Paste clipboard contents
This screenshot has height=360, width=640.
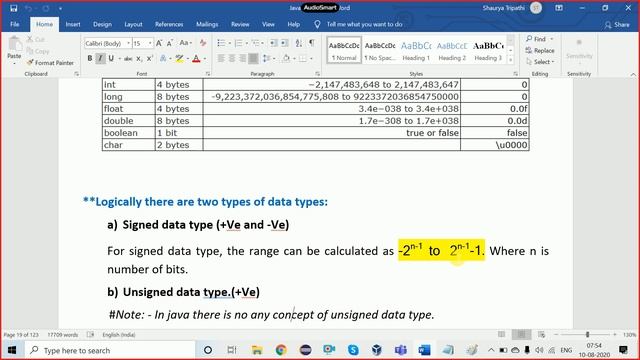[14, 47]
